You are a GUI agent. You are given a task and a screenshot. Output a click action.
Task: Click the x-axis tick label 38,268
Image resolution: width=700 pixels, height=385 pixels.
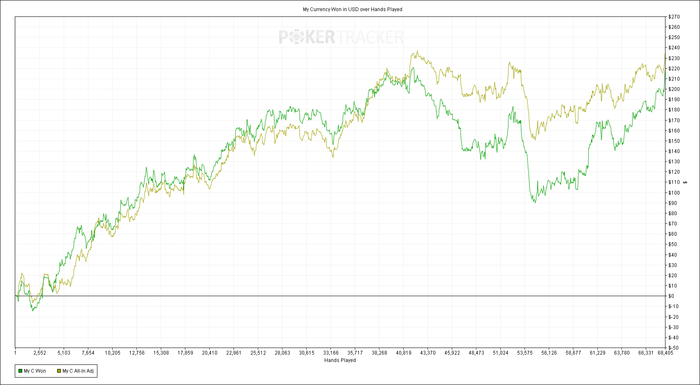click(x=379, y=353)
